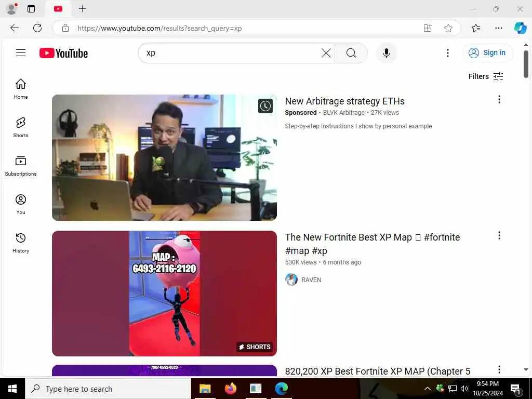Clear the search box with the X
This screenshot has height=399, width=532.
326,53
